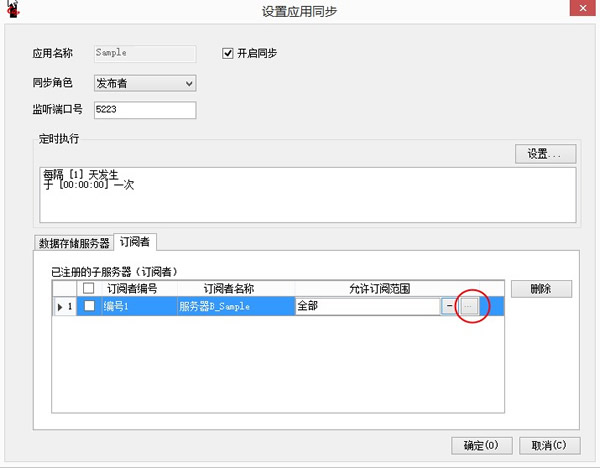The width and height of the screenshot is (600, 468).
Task: Select the 服务器B_Sample subscriber name cell
Action: click(235, 307)
